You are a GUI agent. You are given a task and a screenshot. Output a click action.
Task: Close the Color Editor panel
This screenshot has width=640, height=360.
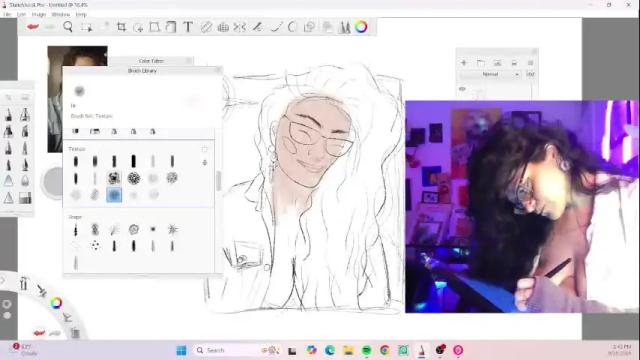point(189,60)
